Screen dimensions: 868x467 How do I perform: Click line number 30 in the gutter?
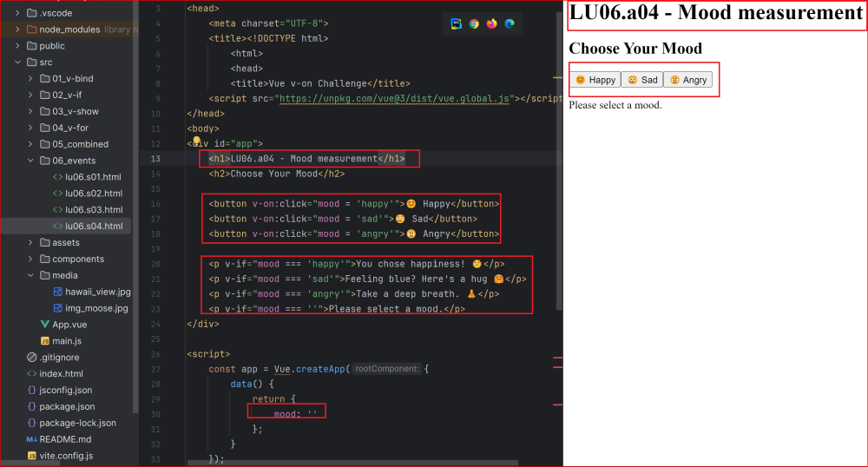[155, 414]
